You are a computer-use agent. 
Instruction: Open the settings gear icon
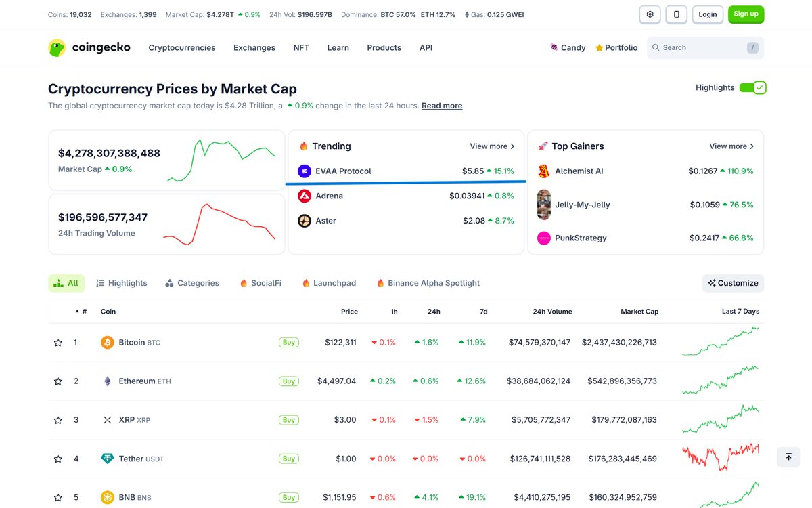pyautogui.click(x=650, y=14)
